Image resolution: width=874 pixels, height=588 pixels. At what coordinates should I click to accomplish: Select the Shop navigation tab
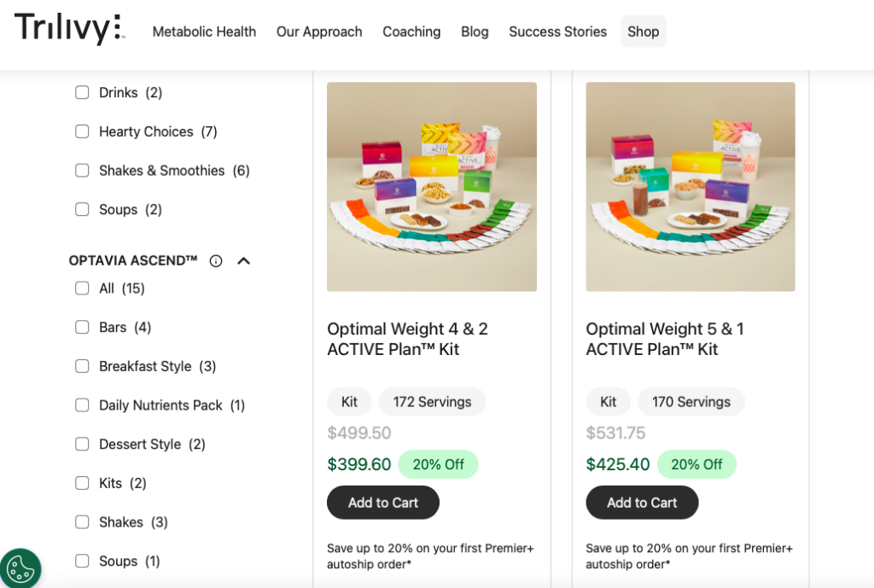644,32
